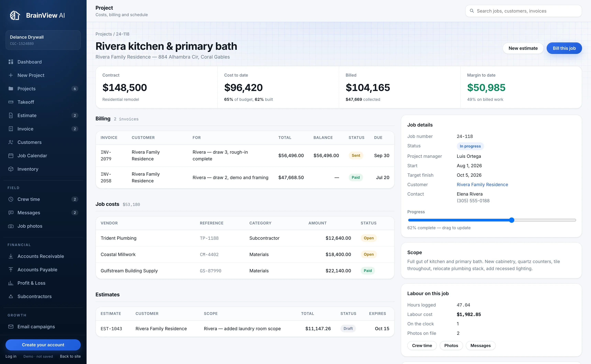Viewport: 591px width, 364px height.
Task: Select the Job Calendar icon
Action: pos(11,156)
